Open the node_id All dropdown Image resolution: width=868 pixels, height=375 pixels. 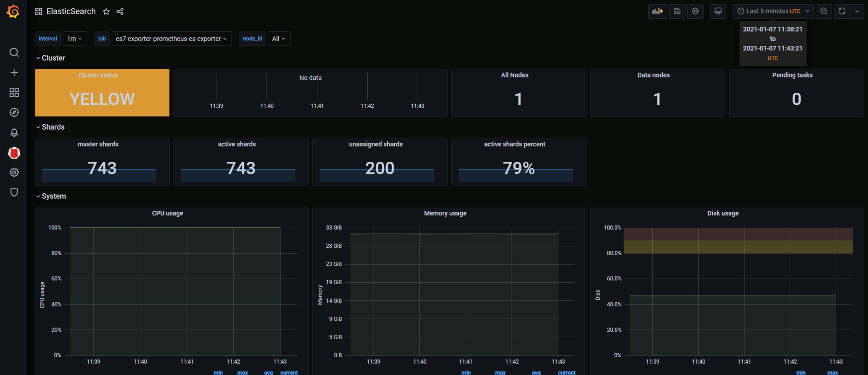(279, 39)
